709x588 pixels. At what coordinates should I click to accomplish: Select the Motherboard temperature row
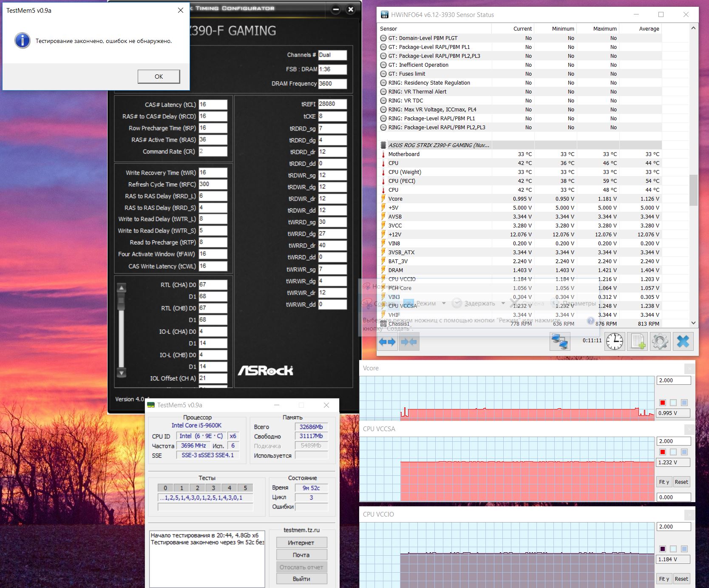[519, 154]
